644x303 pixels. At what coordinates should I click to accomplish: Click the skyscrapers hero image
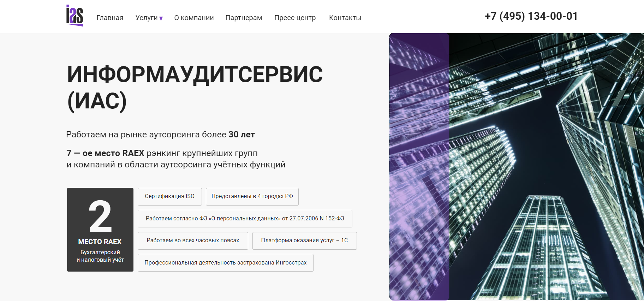tap(517, 167)
